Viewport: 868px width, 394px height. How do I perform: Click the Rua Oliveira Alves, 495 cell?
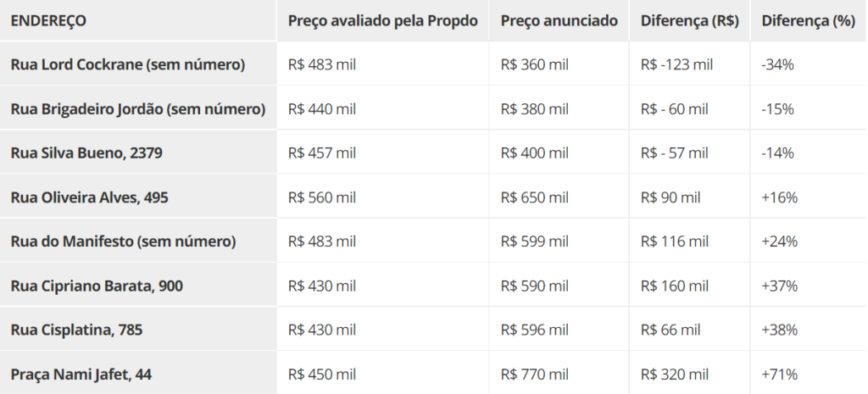[x=138, y=197]
